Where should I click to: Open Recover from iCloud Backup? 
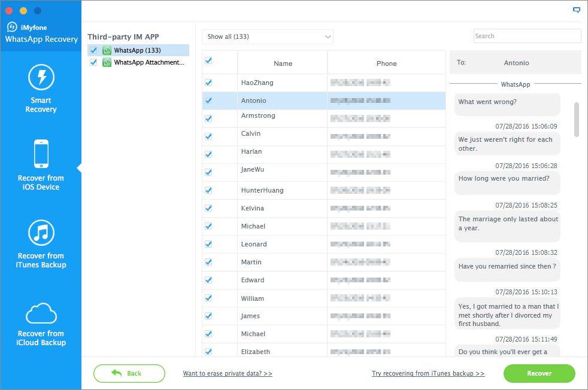pyautogui.click(x=41, y=324)
